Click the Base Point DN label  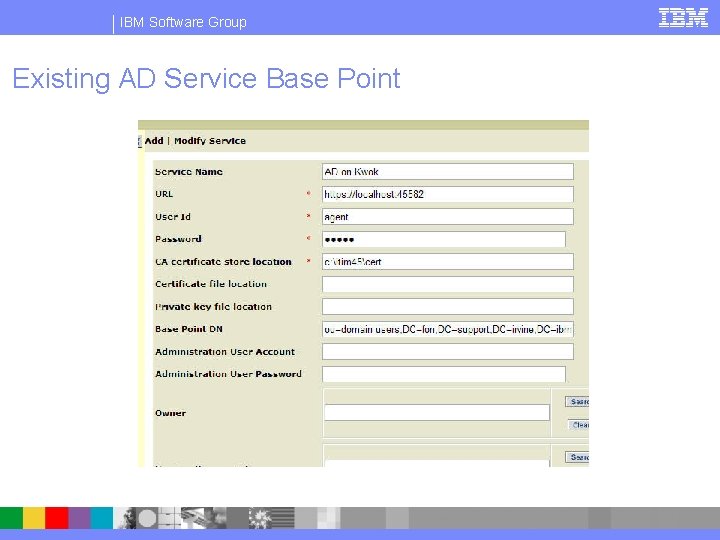point(189,329)
